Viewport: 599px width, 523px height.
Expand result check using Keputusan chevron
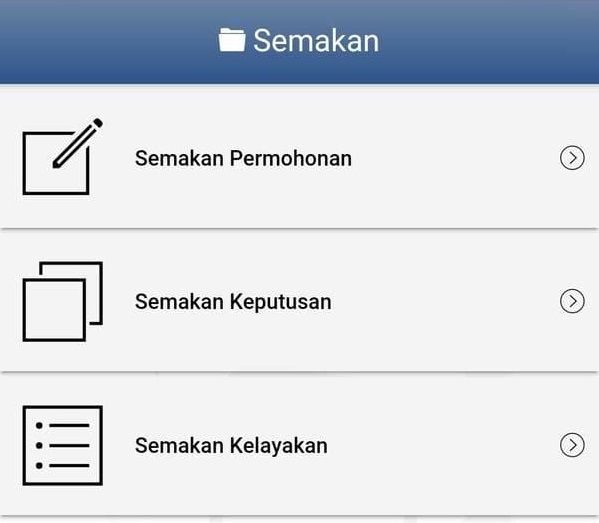pos(572,301)
